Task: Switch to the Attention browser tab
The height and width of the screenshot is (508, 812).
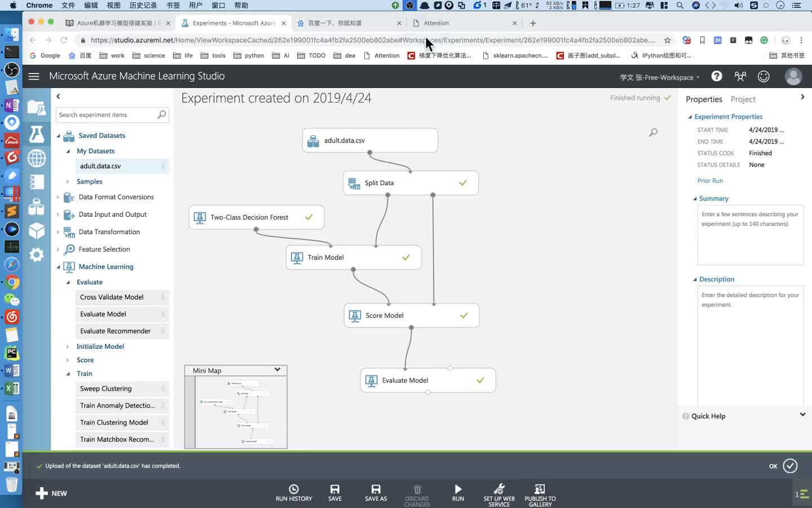Action: (465, 23)
